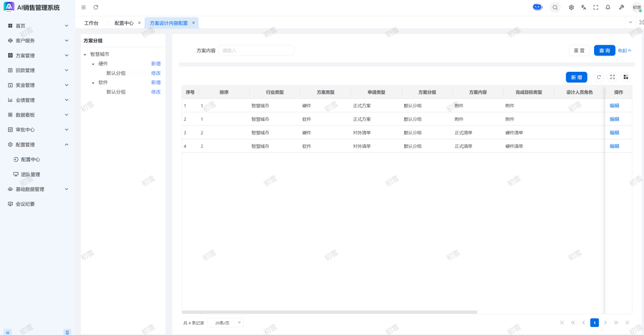Collapse the 智慧城市 tree node

click(x=85, y=54)
